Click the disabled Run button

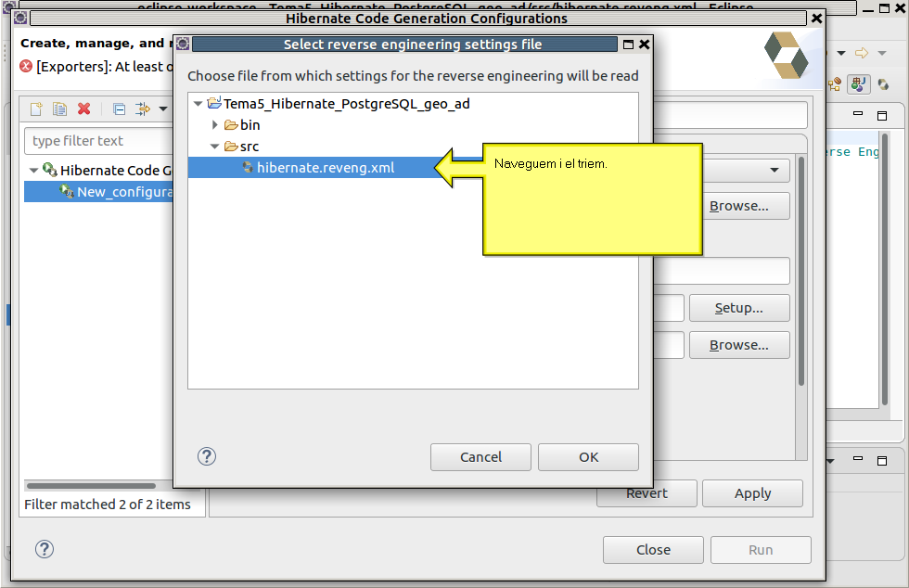click(761, 550)
